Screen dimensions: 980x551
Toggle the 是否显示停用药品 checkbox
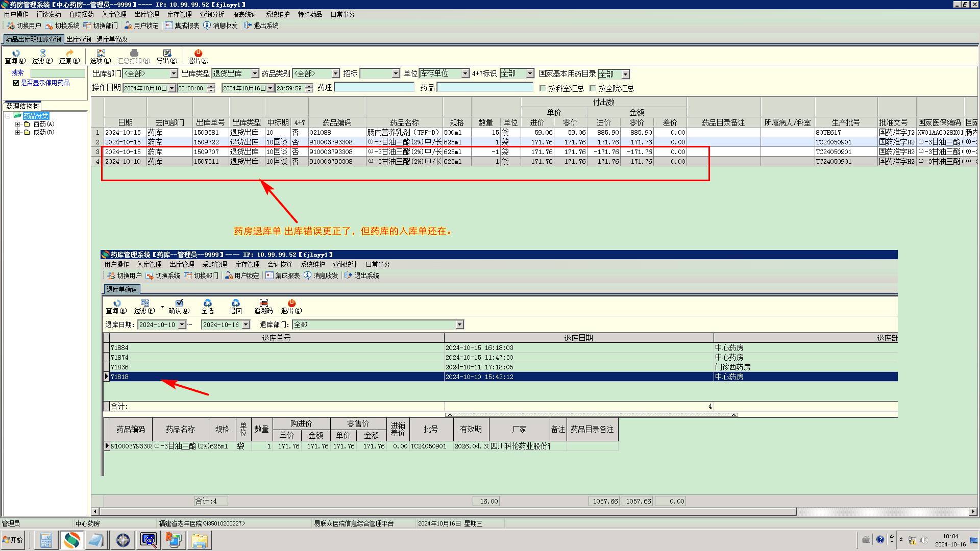pyautogui.click(x=16, y=83)
